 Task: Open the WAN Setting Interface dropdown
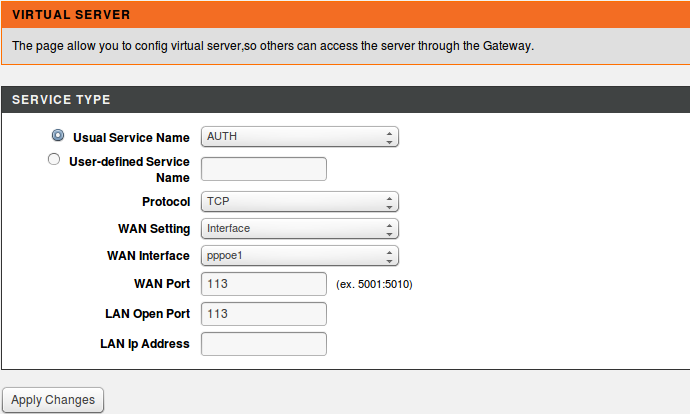click(x=300, y=229)
